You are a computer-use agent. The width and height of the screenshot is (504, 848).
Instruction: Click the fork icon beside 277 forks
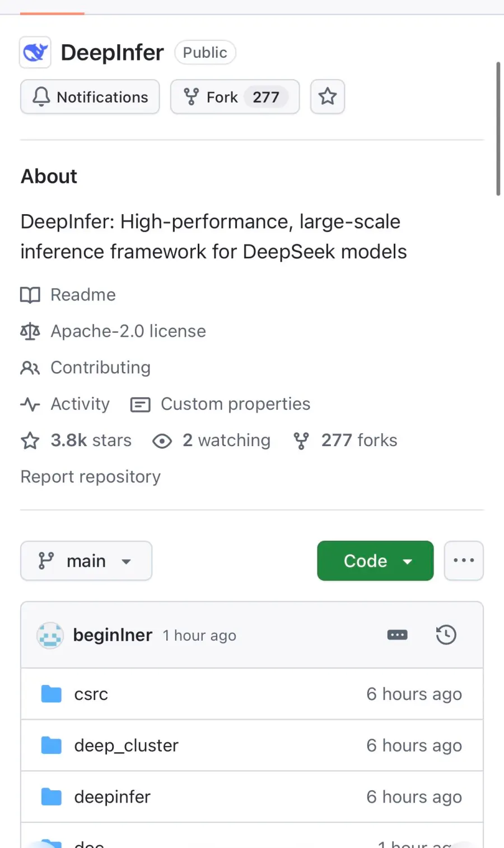click(301, 441)
